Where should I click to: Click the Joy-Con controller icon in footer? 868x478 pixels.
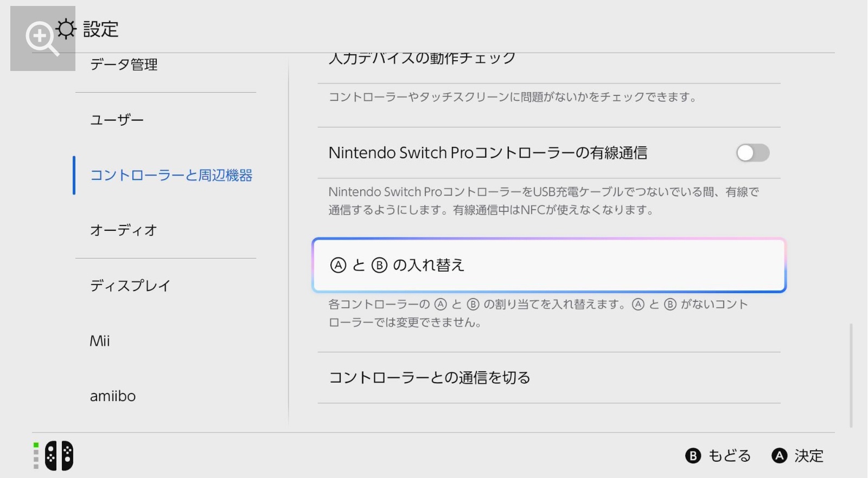59,456
